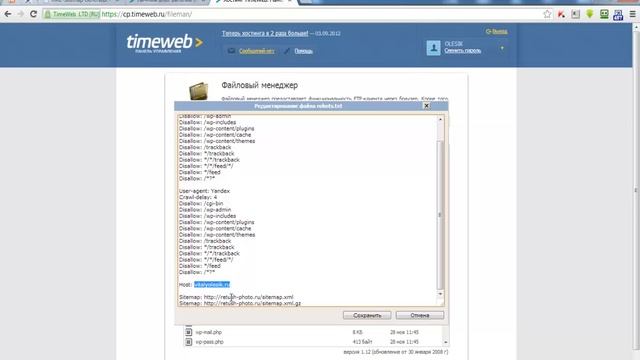Click the file list scrollbar down arrow
Image resolution: width=640 pixels, height=360 pixels.
click(446, 342)
